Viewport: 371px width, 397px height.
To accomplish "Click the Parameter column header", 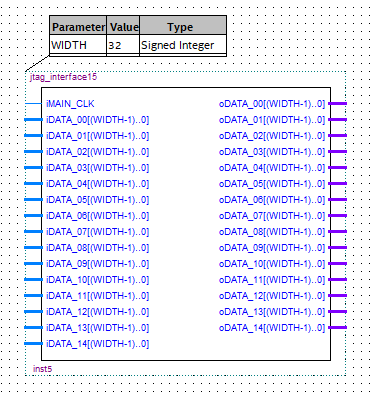I will pos(78,25).
